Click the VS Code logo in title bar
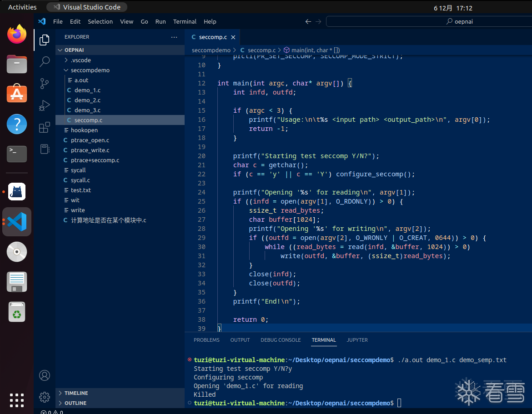Image resolution: width=532 pixels, height=414 pixels. 42,21
